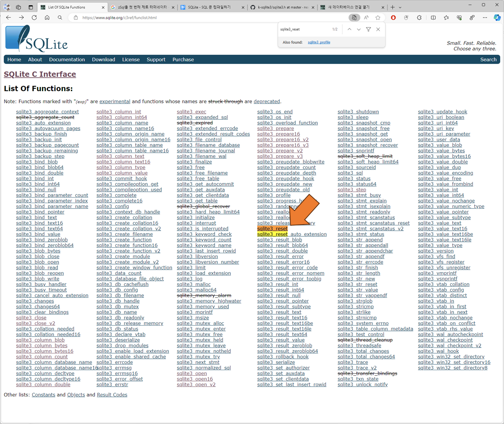Follow the experimental link in the note

click(x=115, y=101)
